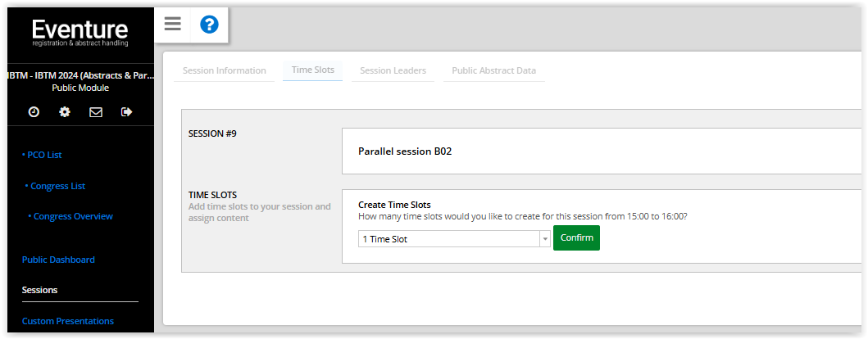Click the envelope mail icon
The image size is (868, 339).
96,111
